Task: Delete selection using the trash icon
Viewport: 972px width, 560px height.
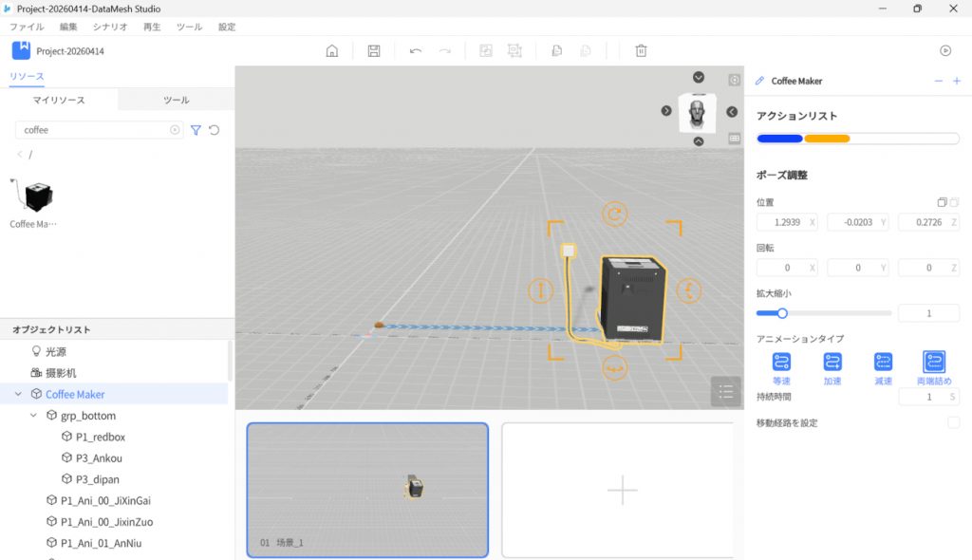Action: tap(642, 51)
